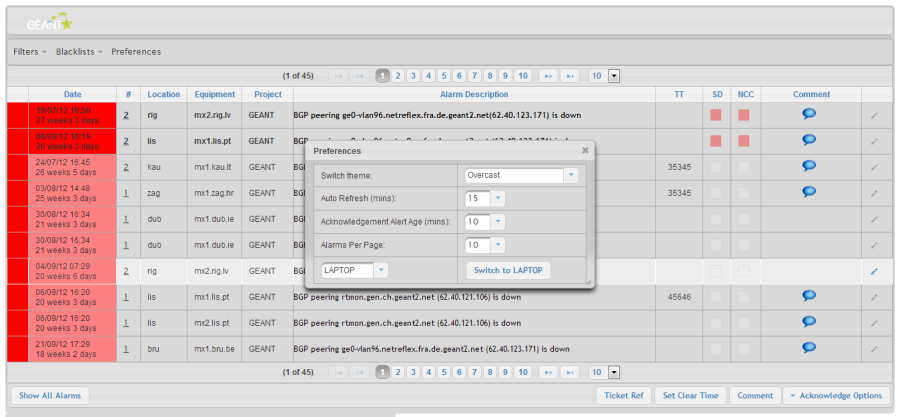Go to last page in bottom paginator
Screen dimensions: 900x417
pyautogui.click(x=569, y=372)
